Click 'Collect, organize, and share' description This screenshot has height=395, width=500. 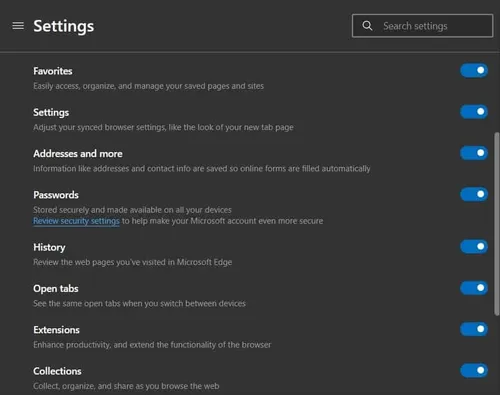click(x=126, y=386)
